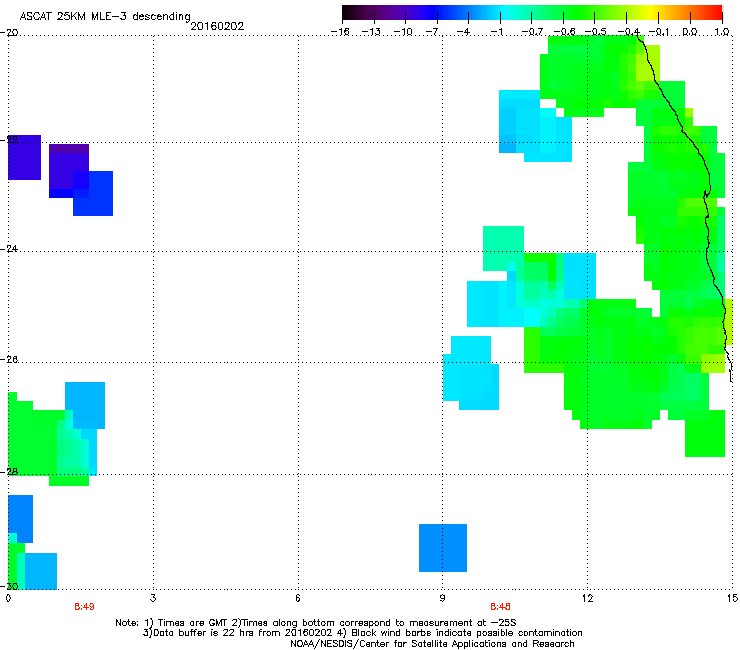Click the '-28' latitude axis label
Image resolution: width=740 pixels, height=650 pixels.
click(9, 471)
